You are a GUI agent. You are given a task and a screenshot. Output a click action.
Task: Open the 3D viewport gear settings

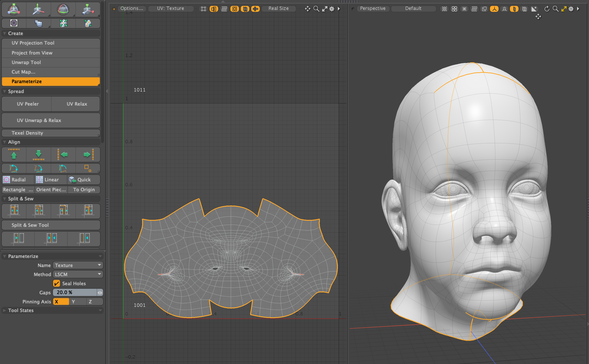pos(571,9)
